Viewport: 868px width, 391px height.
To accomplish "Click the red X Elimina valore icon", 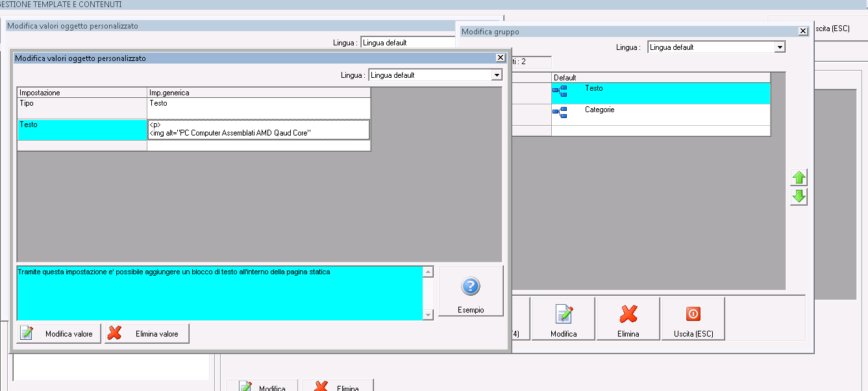I will (115, 333).
